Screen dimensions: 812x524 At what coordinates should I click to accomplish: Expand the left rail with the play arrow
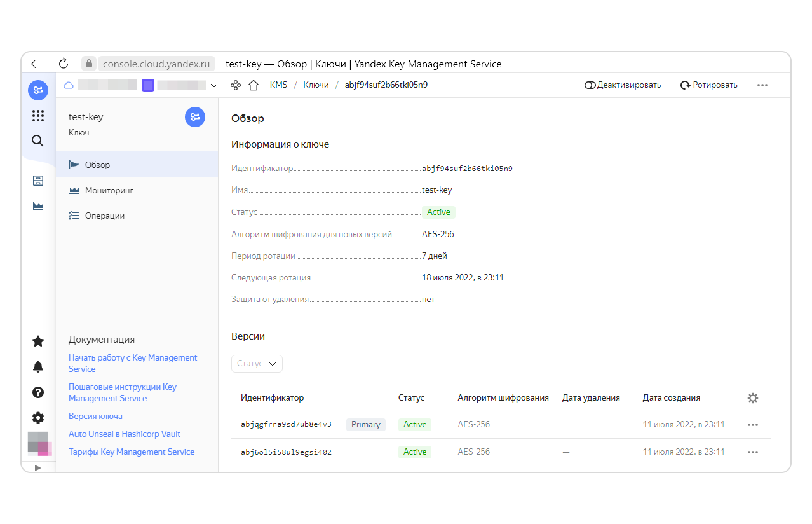(x=37, y=467)
